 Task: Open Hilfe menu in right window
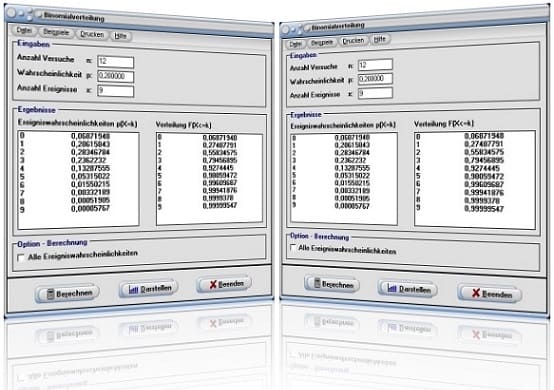[x=380, y=39]
